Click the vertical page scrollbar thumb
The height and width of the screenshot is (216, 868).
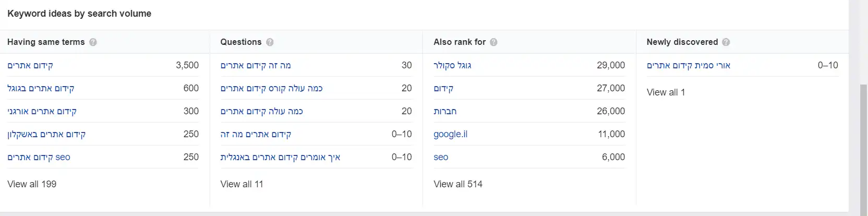tap(863, 146)
